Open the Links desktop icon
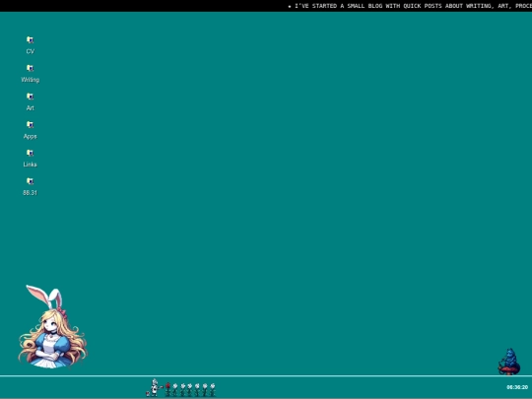This screenshot has width=532, height=399. 31,158
